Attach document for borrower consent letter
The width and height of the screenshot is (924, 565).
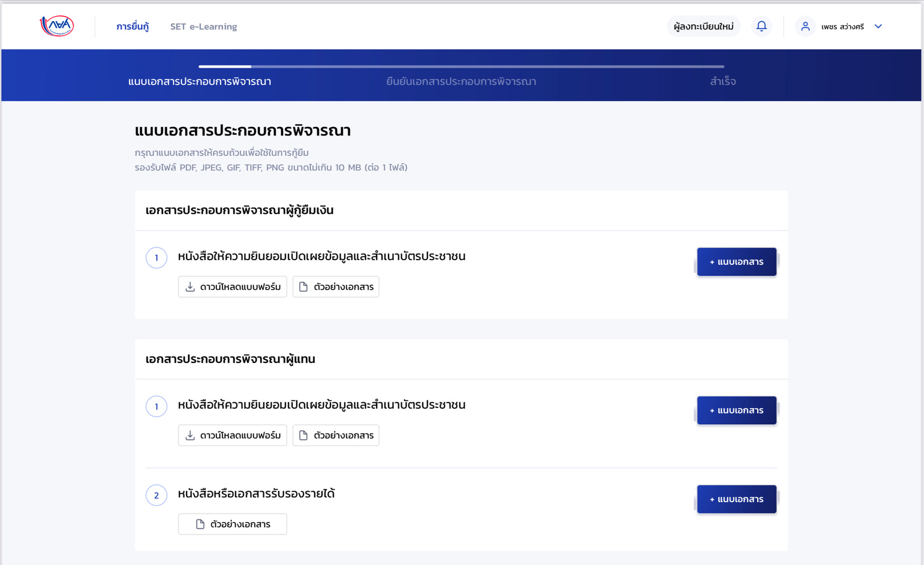coord(736,262)
